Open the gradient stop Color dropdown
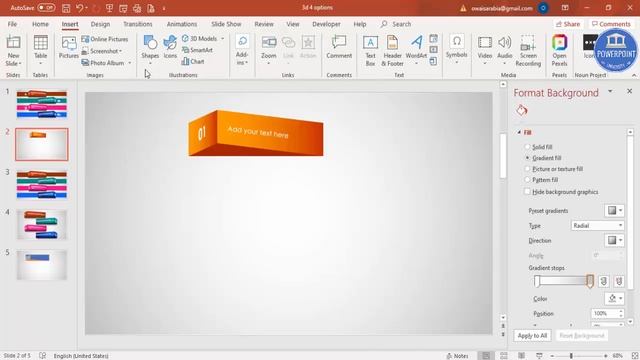The width and height of the screenshot is (640, 360). (614, 298)
